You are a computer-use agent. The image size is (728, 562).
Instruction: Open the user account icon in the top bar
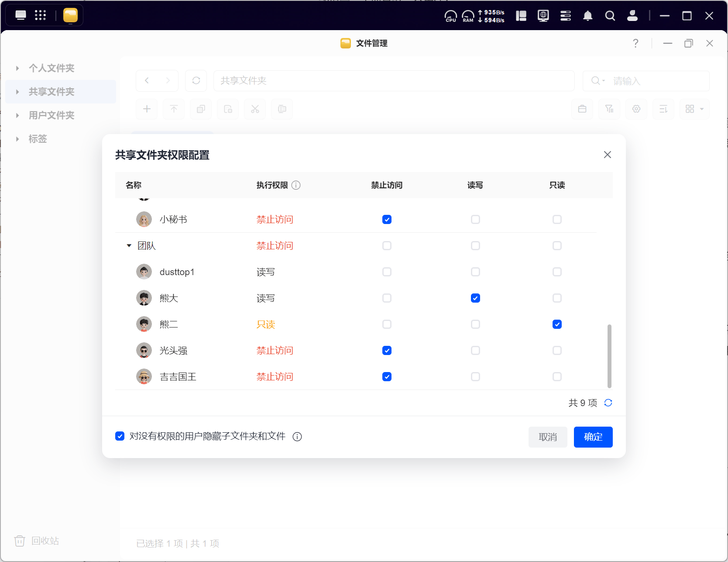pos(632,16)
